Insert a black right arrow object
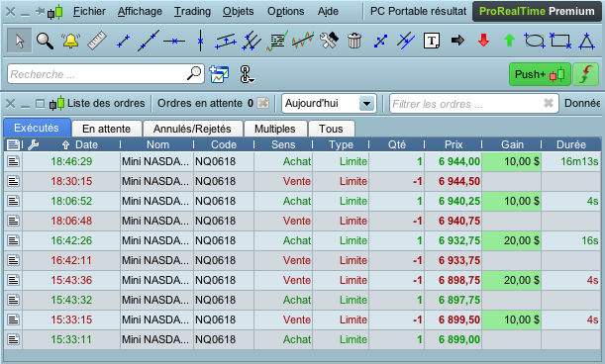Screen dimensions: 605x364 (457, 40)
